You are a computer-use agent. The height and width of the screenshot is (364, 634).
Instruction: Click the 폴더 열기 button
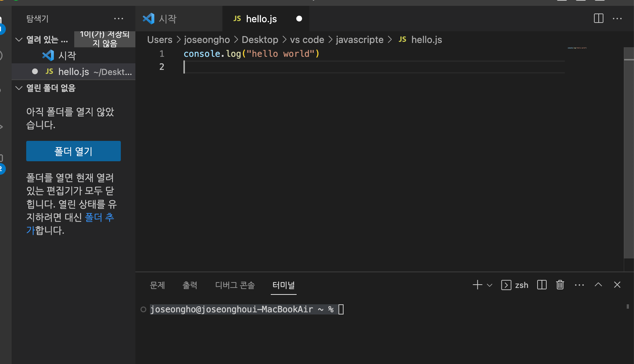[x=74, y=151]
